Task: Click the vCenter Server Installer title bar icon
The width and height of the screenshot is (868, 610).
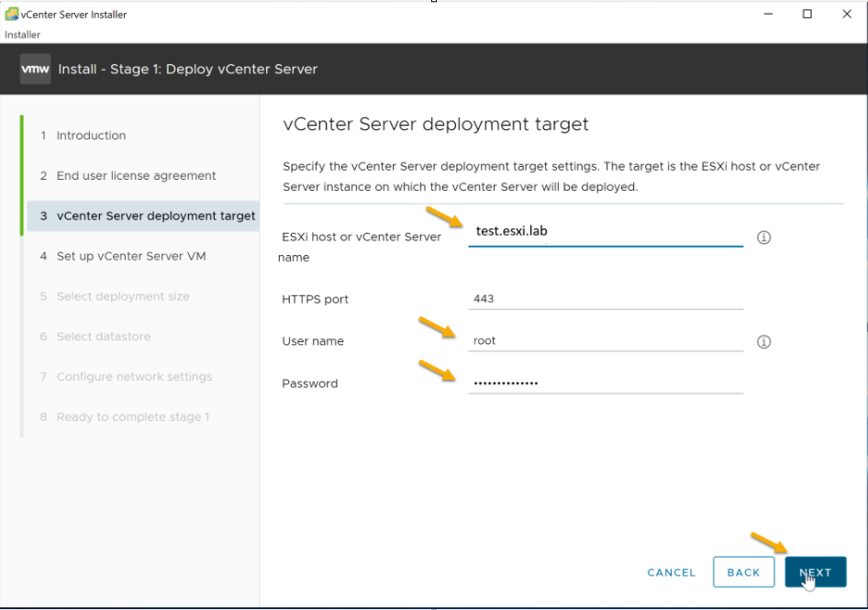Action: pos(11,14)
